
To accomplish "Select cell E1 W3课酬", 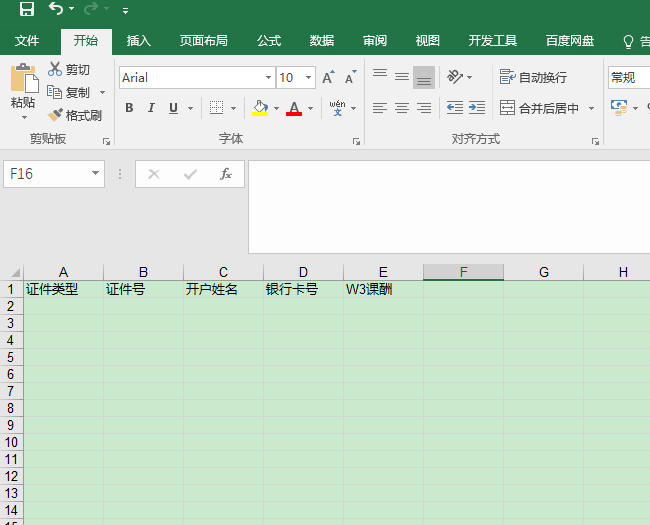I will click(383, 289).
